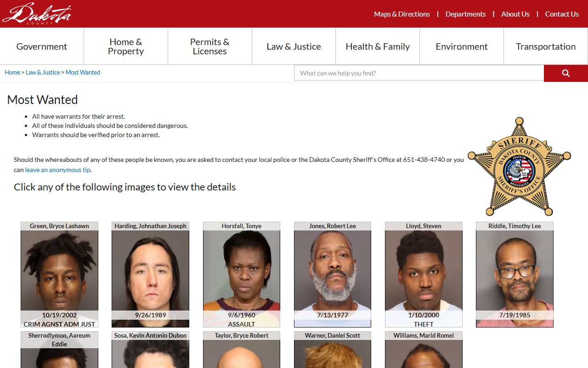Open the Transportation menu

point(546,46)
